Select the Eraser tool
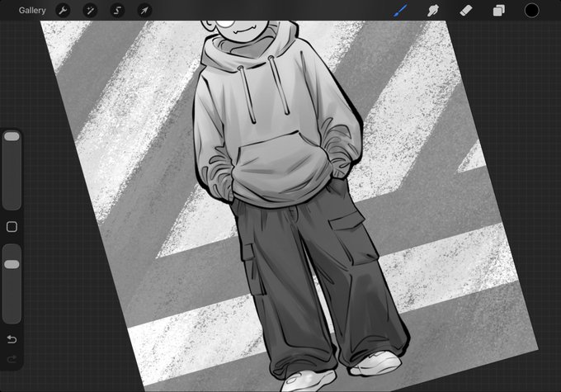The width and height of the screenshot is (561, 392). pyautogui.click(x=466, y=11)
